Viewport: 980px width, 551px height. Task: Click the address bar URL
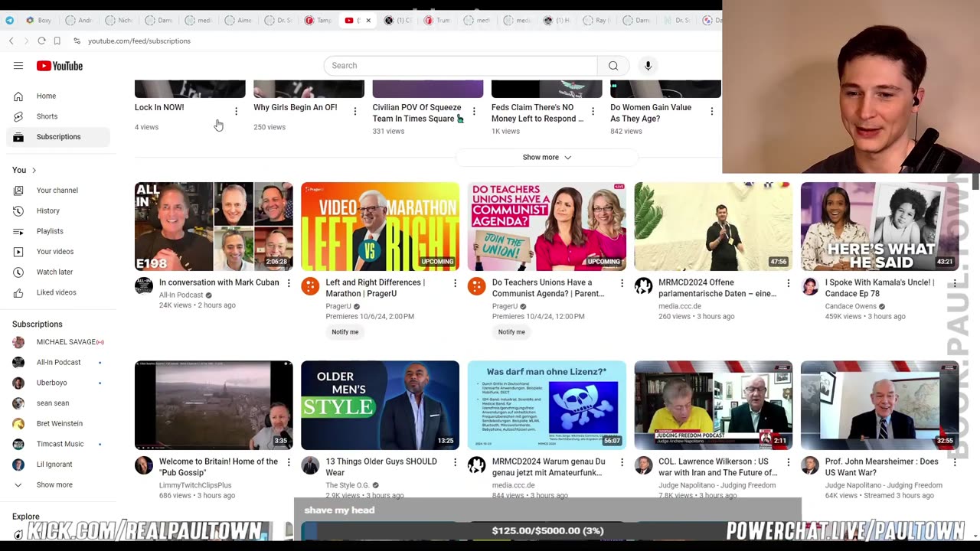point(139,41)
